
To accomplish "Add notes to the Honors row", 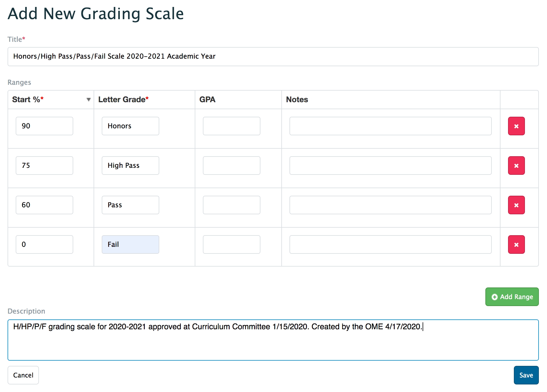I will tap(390, 126).
